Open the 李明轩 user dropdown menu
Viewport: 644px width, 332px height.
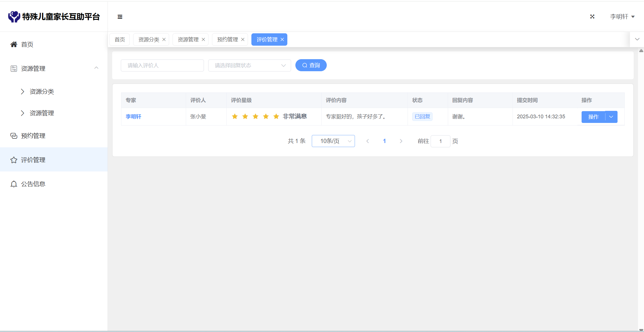tap(622, 17)
